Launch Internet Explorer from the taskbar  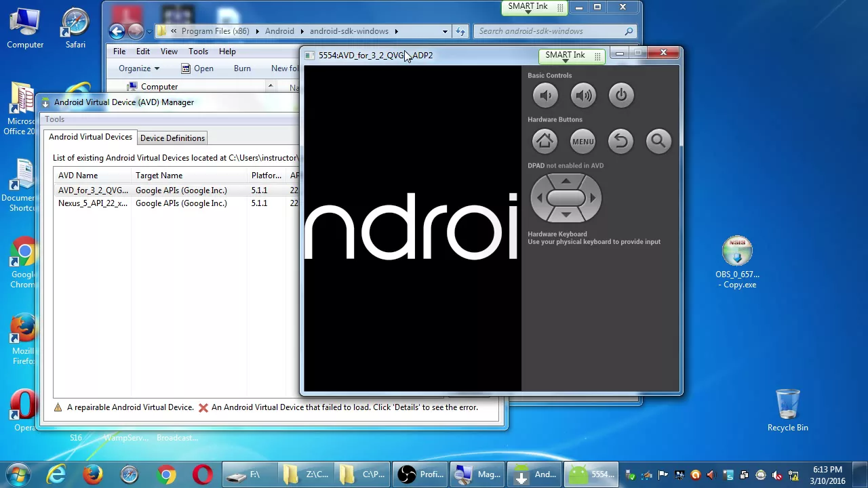pyautogui.click(x=56, y=474)
